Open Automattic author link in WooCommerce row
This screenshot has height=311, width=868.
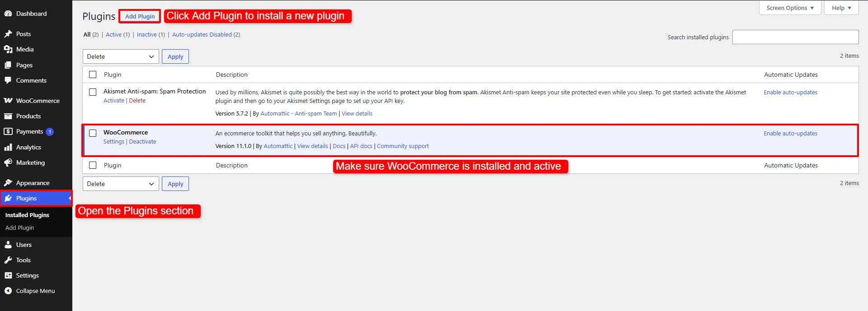point(278,146)
